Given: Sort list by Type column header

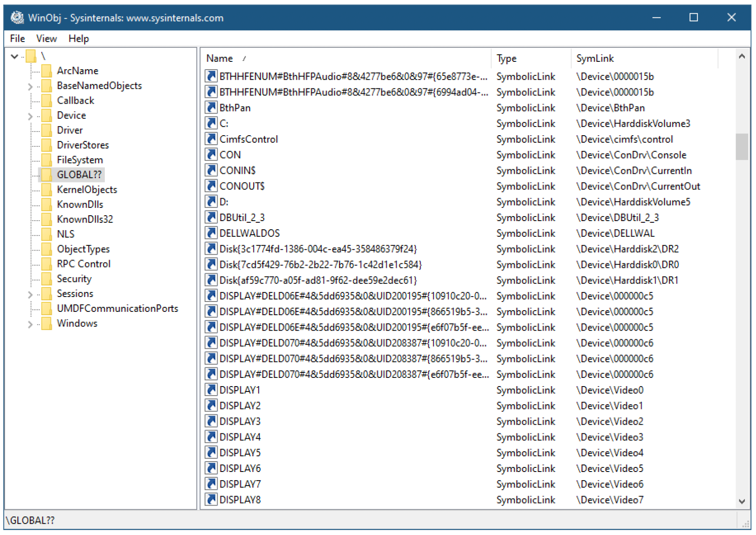Looking at the screenshot, I should point(531,58).
